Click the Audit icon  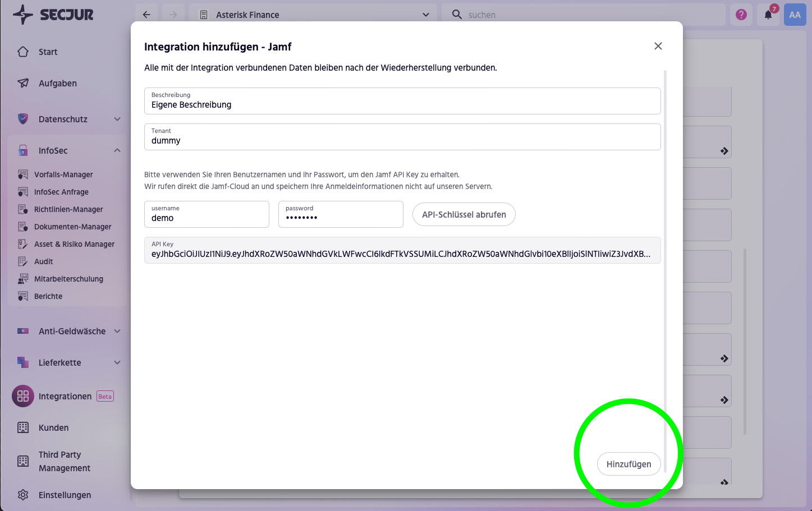[23, 261]
